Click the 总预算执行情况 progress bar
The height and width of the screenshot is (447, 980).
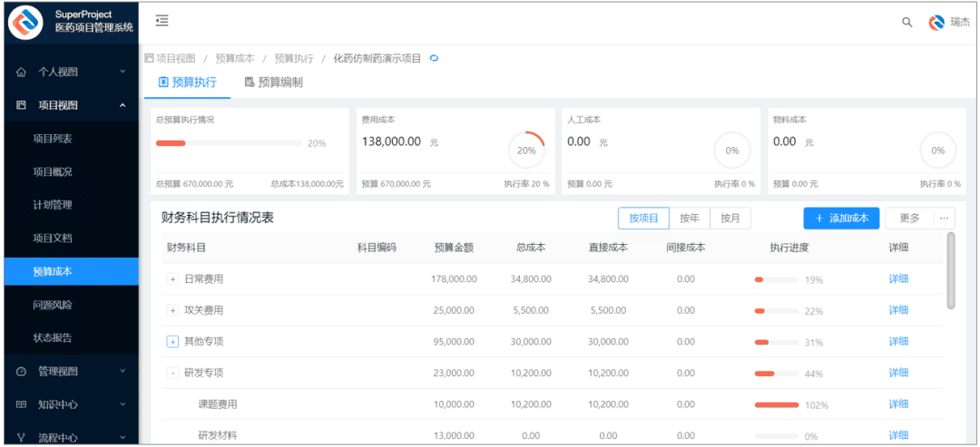pyautogui.click(x=229, y=143)
